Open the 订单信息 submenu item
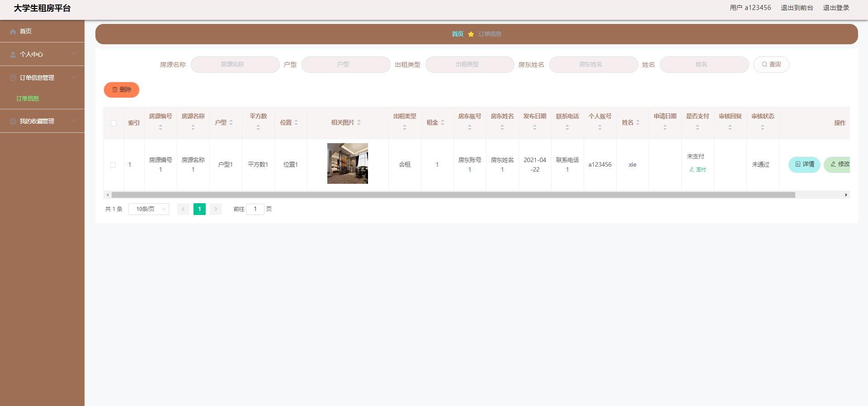 (x=28, y=98)
